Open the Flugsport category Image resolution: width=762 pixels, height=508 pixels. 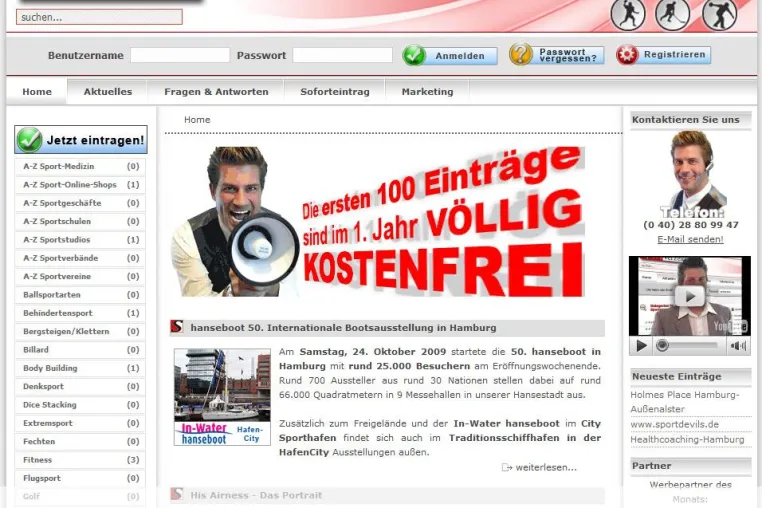pos(80,478)
